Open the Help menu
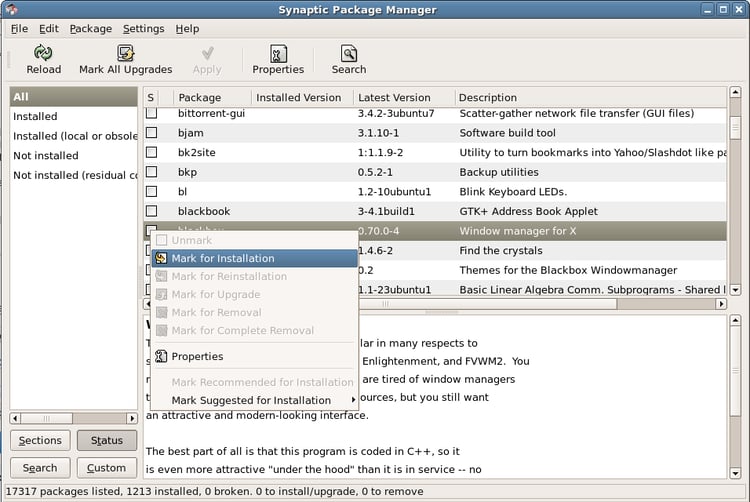The width and height of the screenshot is (750, 502). coord(187,29)
